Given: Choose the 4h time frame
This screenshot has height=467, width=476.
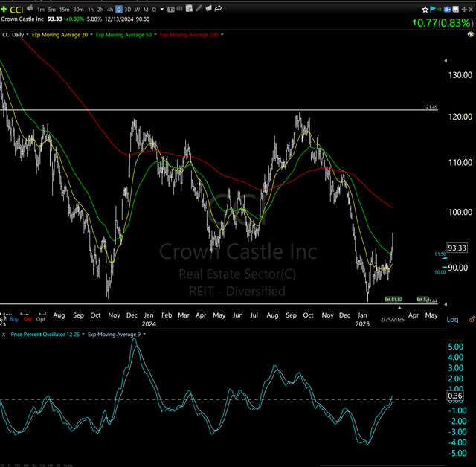Looking at the screenshot, I should [110, 10].
